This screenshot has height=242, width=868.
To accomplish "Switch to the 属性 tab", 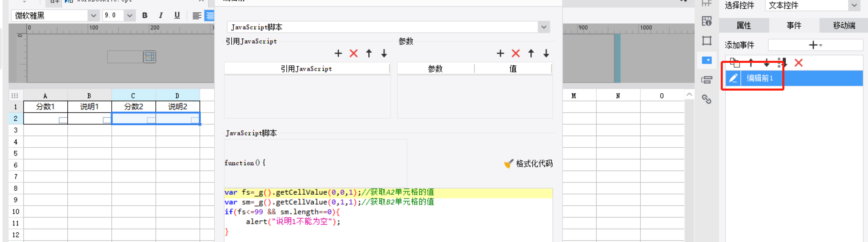I will 744,25.
